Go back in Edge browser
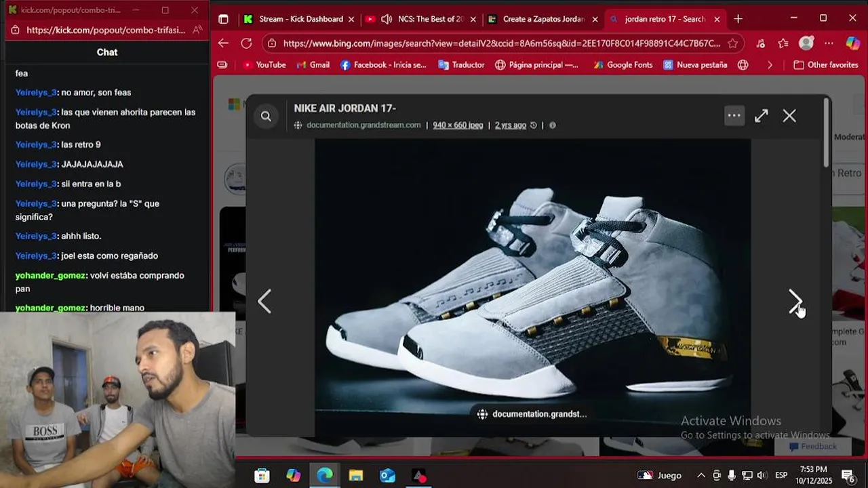The height and width of the screenshot is (488, 868). (x=223, y=43)
